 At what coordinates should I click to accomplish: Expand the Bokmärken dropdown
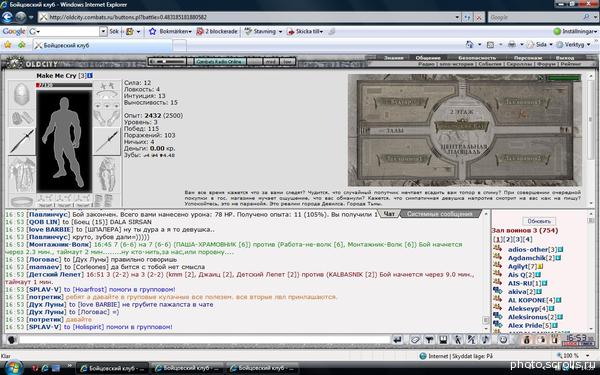point(190,31)
